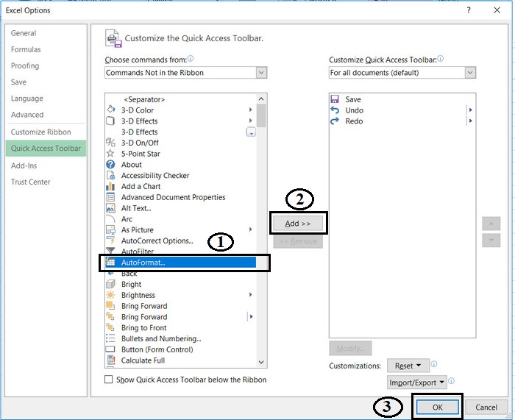
Task: Click the Brightness sun icon
Action: point(110,295)
